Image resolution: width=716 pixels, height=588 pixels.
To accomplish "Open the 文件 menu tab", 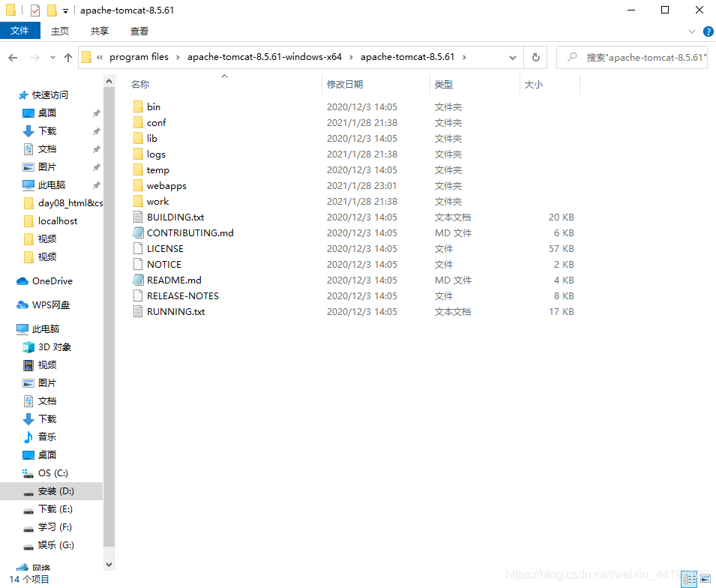I will [20, 31].
